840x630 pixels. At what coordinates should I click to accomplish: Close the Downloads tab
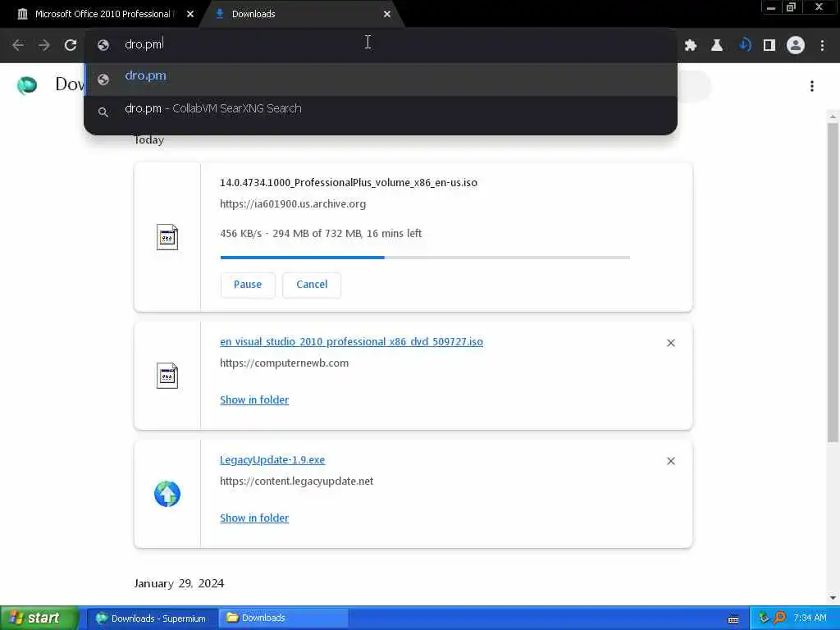[x=387, y=15]
